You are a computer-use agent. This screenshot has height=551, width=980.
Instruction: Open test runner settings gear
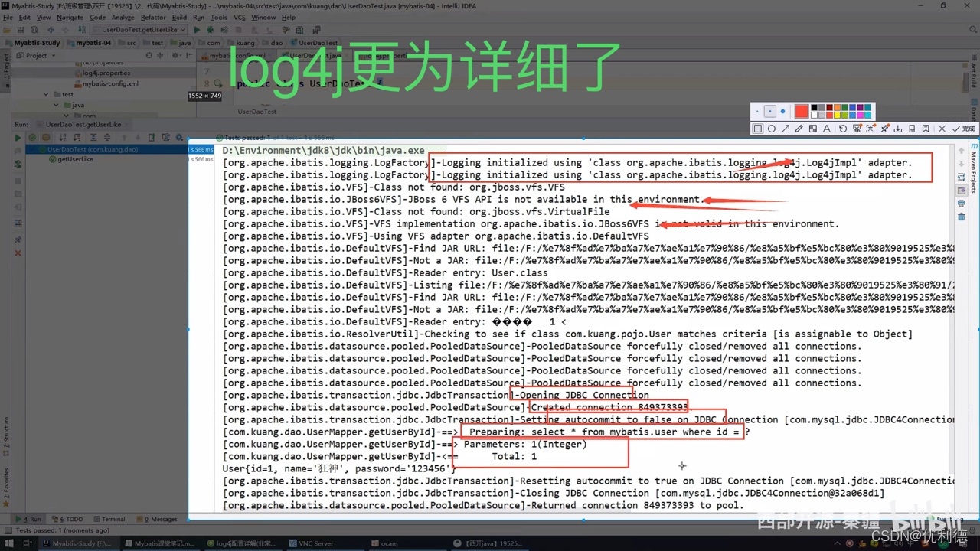point(178,138)
